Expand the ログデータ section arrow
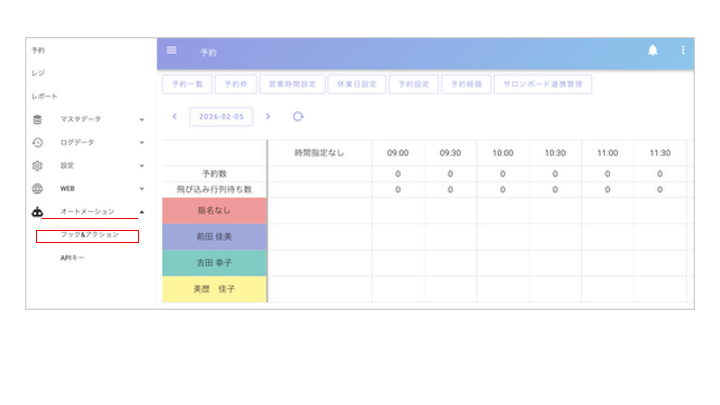Image resolution: width=720 pixels, height=405 pixels. (142, 142)
